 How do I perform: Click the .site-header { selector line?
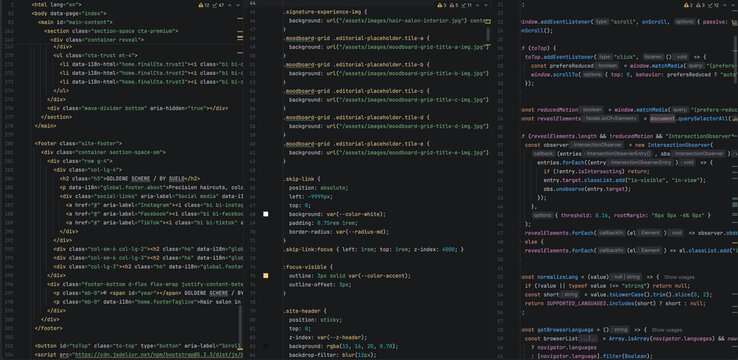point(305,311)
